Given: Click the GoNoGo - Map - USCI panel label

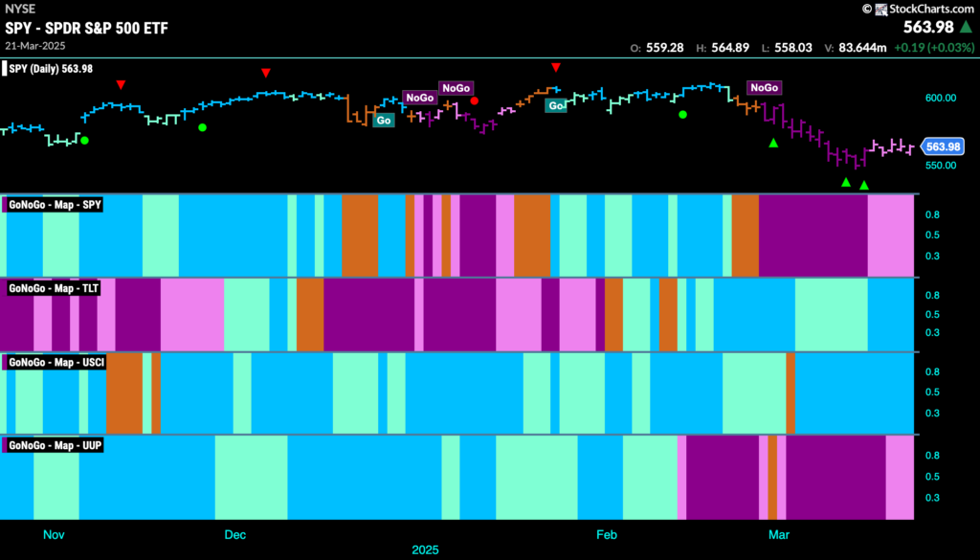Looking at the screenshot, I should coord(56,362).
